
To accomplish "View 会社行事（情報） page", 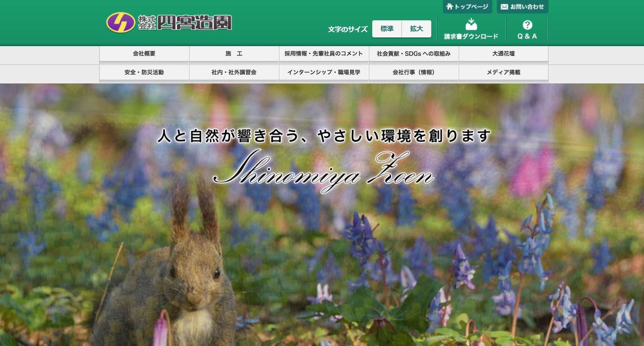I will 414,72.
